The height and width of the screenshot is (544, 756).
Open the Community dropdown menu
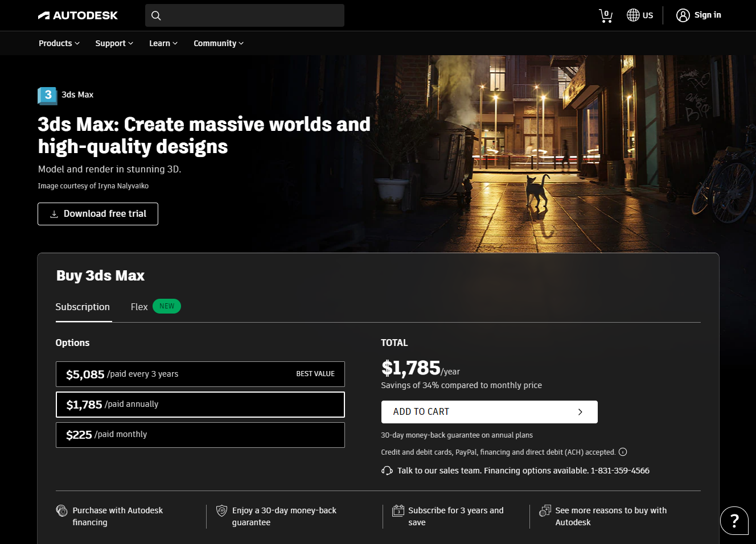pos(218,43)
